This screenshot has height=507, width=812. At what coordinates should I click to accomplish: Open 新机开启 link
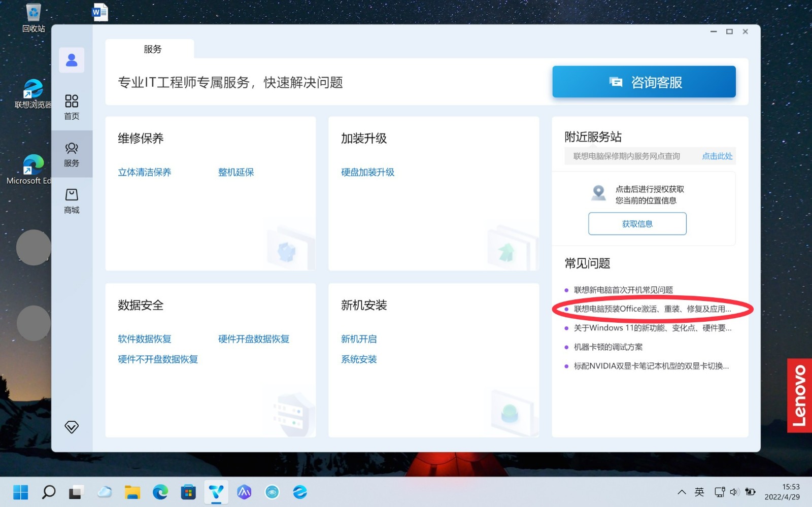[x=359, y=339]
